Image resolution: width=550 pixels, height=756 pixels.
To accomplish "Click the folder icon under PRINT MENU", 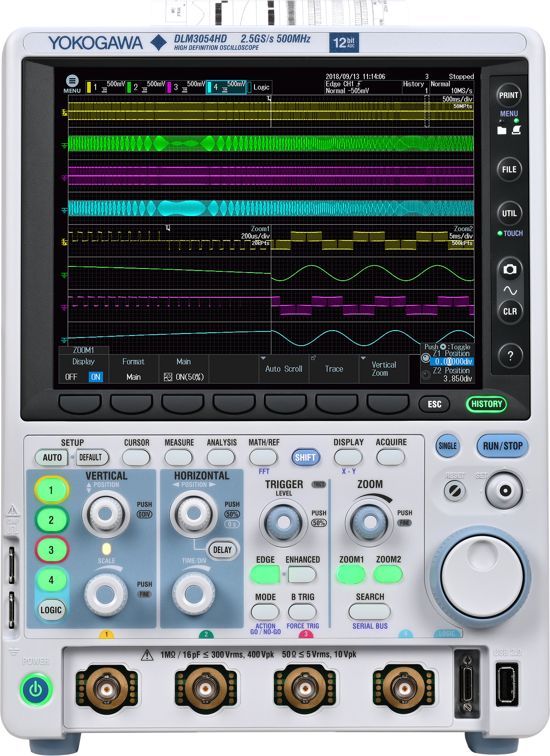I will 502,130.
